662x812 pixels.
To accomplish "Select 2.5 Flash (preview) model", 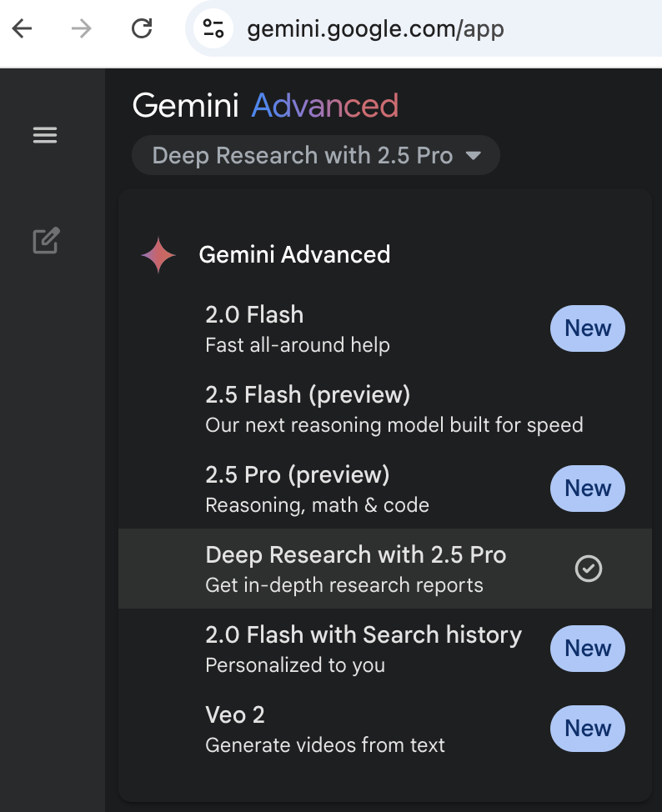I will [385, 409].
